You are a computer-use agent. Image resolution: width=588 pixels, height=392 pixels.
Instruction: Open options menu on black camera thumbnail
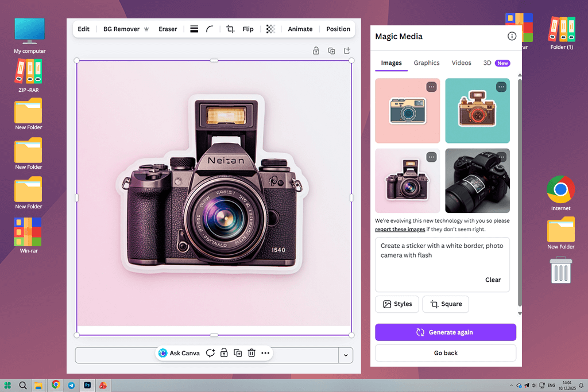point(501,157)
